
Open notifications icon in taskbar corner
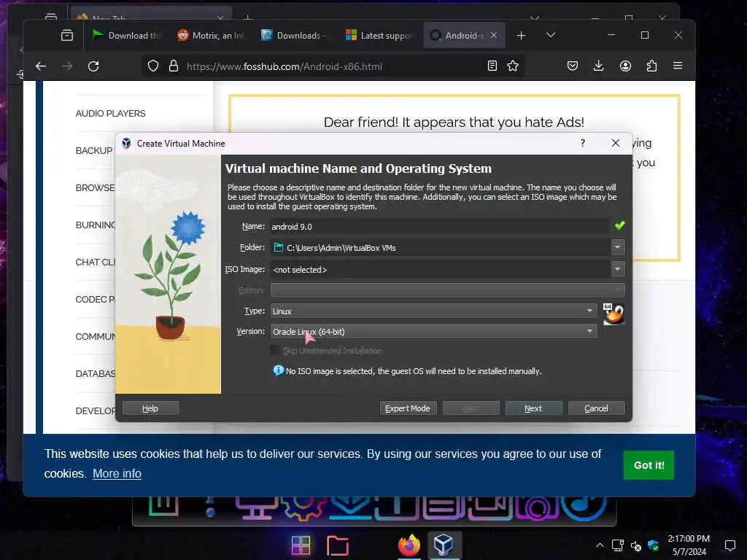click(729, 545)
